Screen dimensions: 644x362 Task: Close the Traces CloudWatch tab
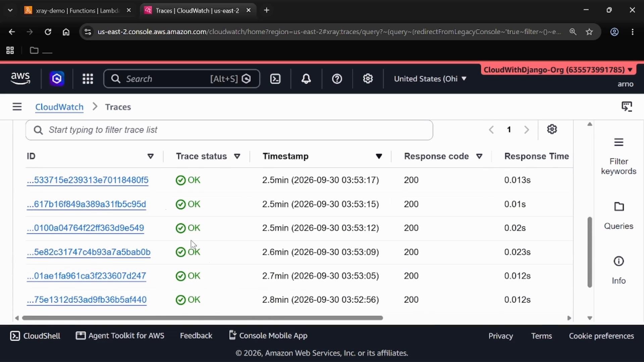249,10
